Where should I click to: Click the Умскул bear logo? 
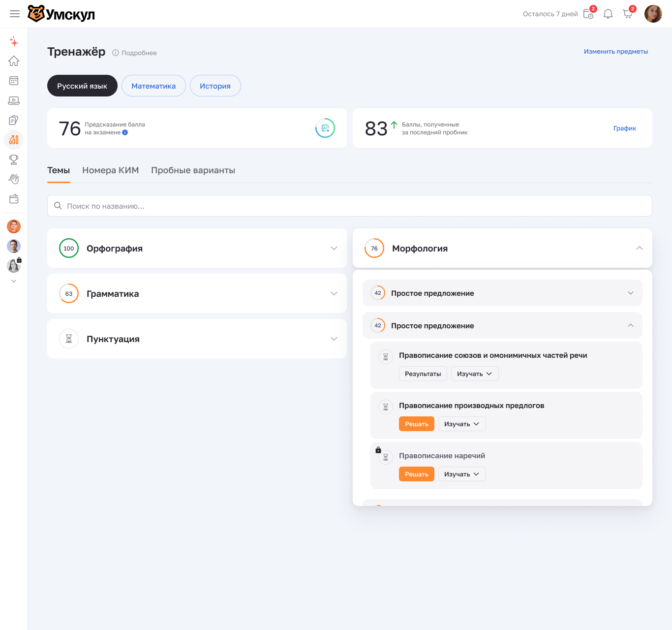[61, 14]
